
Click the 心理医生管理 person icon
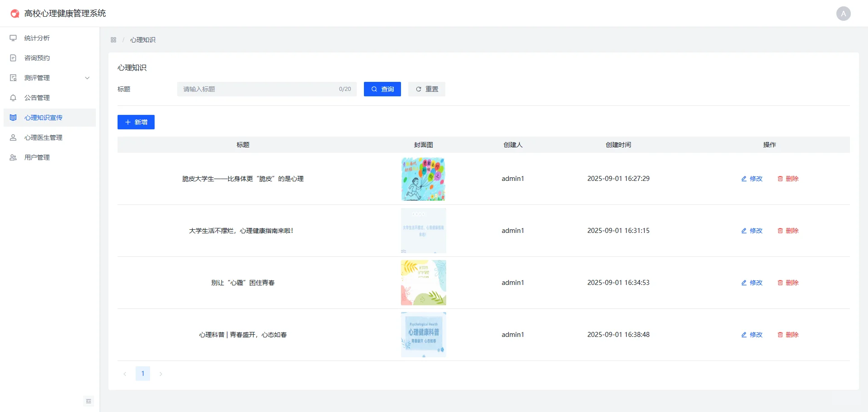13,137
